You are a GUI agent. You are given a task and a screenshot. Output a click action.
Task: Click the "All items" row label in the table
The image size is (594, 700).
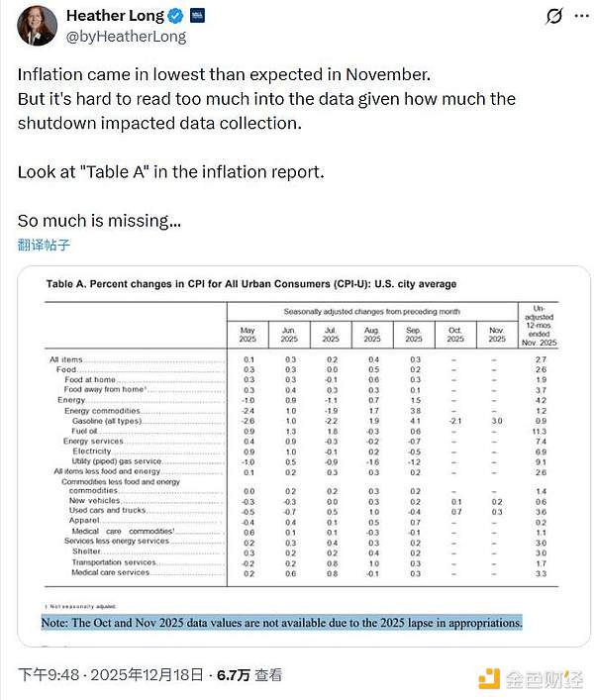(x=68, y=358)
